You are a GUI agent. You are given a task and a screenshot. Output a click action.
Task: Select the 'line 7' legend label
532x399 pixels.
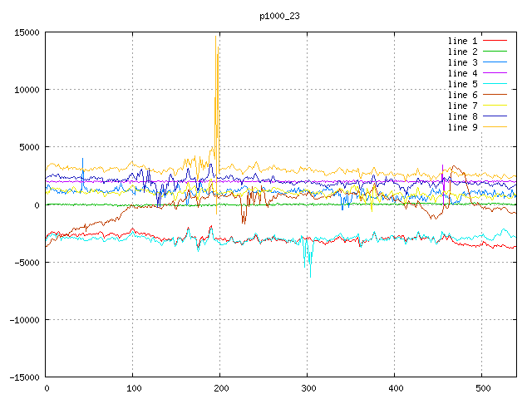(x=463, y=106)
